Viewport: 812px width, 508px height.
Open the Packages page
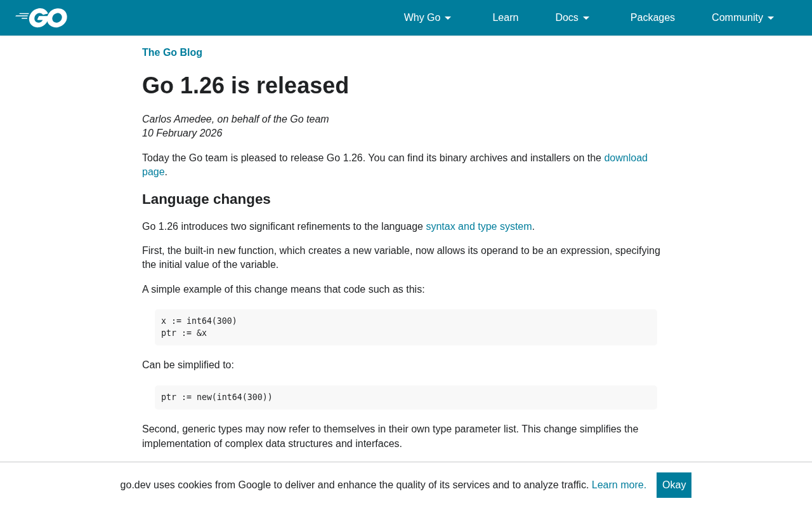(653, 18)
